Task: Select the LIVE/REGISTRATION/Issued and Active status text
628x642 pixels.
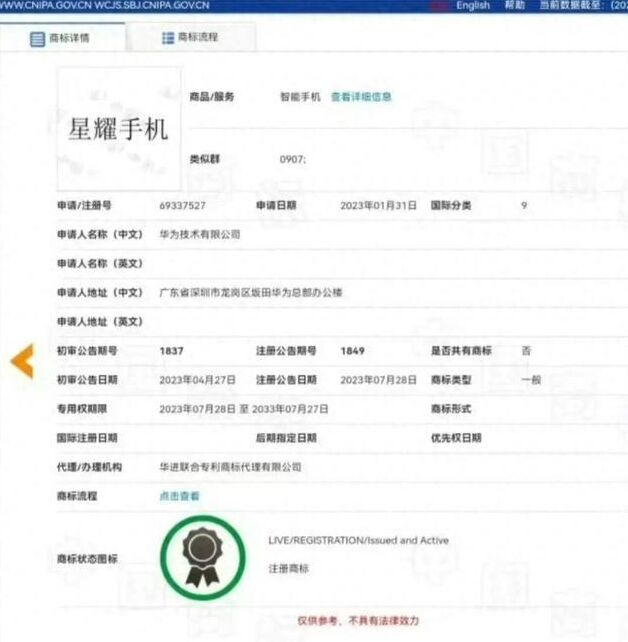Action: click(359, 540)
